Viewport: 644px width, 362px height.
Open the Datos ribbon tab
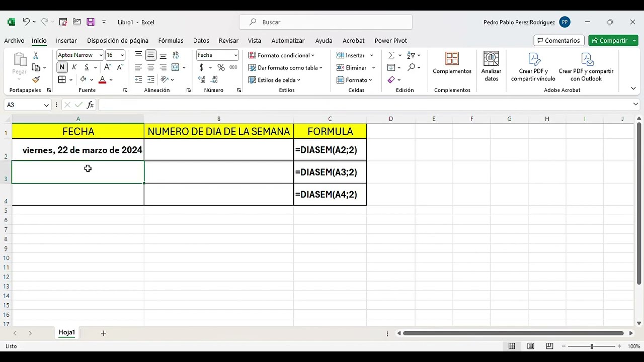click(x=201, y=41)
